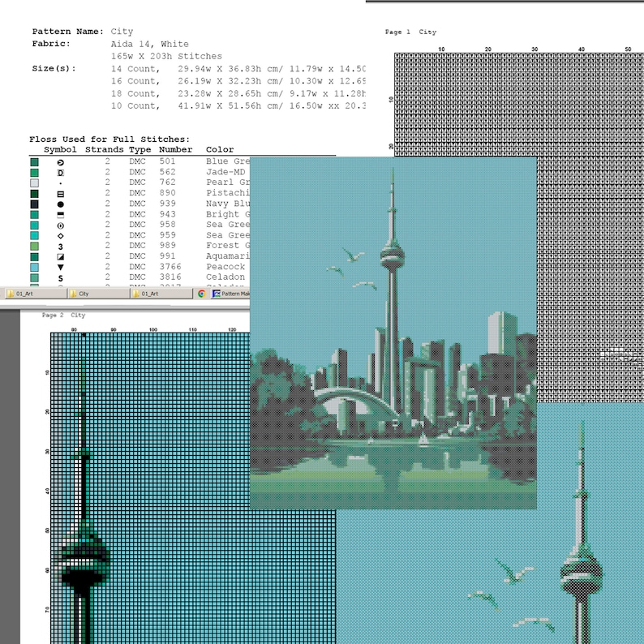Click the 3 symbol for DMC 989
This screenshot has height=644, width=644.
pos(60,247)
